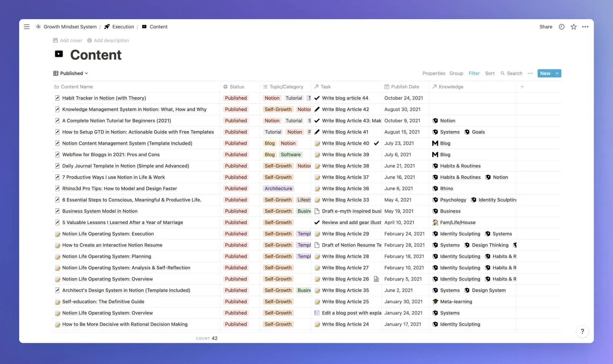Click the Share button
Viewport: 613px width, 364px height.
pyautogui.click(x=545, y=26)
